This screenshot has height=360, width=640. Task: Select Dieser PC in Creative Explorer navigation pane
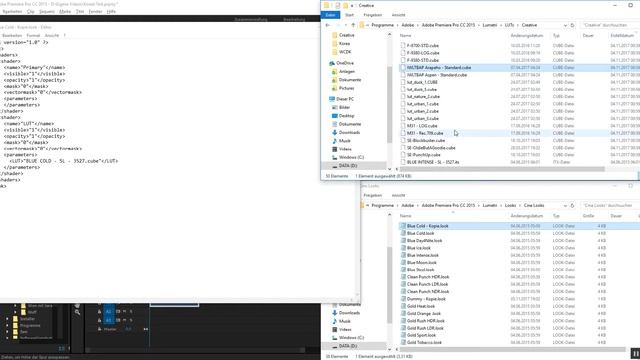[x=345, y=99]
